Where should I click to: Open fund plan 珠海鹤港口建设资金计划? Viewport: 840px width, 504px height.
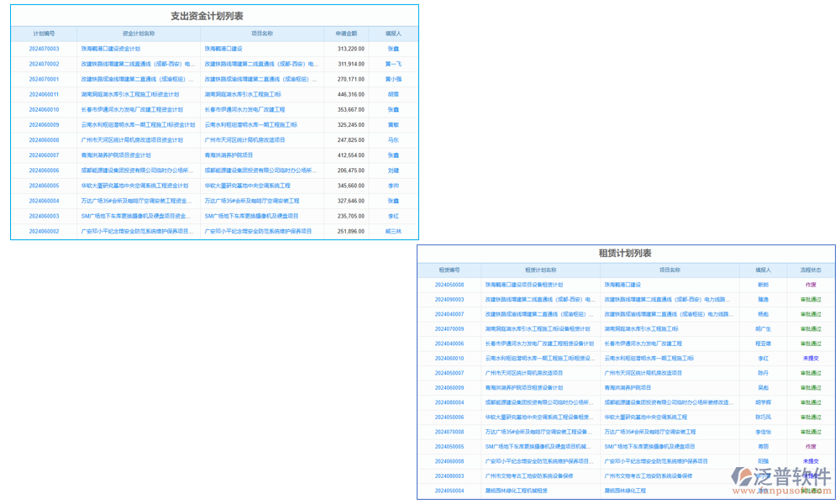pyautogui.click(x=111, y=49)
